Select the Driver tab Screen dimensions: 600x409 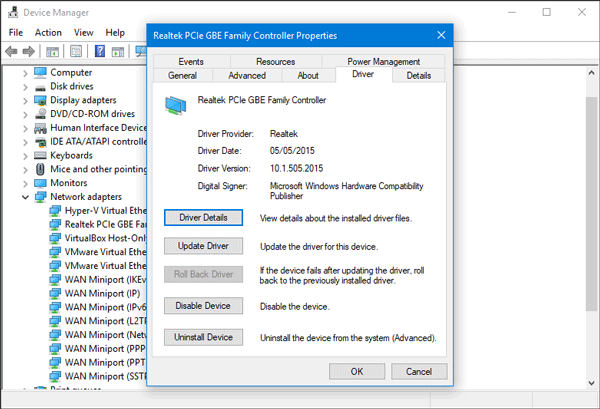pyautogui.click(x=363, y=74)
